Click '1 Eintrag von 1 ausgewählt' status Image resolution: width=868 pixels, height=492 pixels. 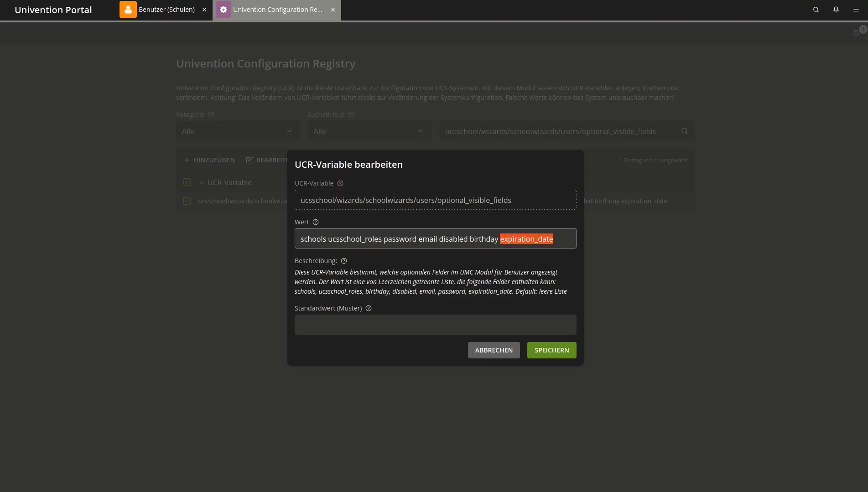pyautogui.click(x=653, y=160)
